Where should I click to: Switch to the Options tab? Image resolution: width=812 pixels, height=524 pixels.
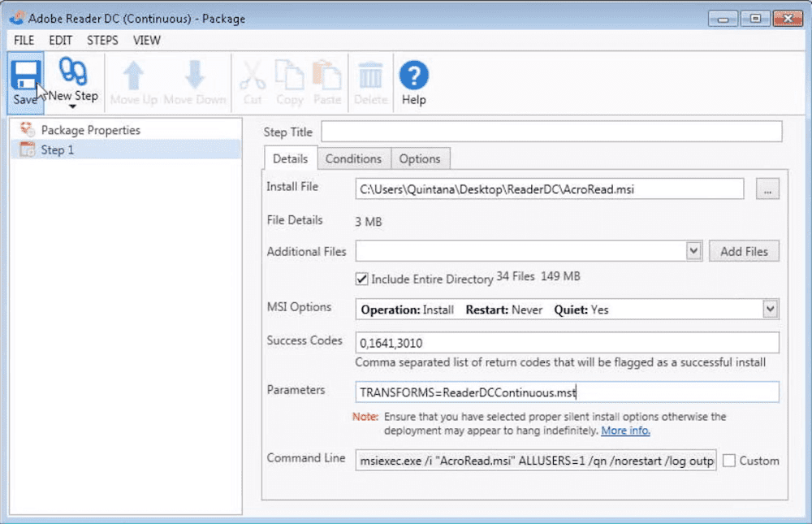tap(420, 158)
